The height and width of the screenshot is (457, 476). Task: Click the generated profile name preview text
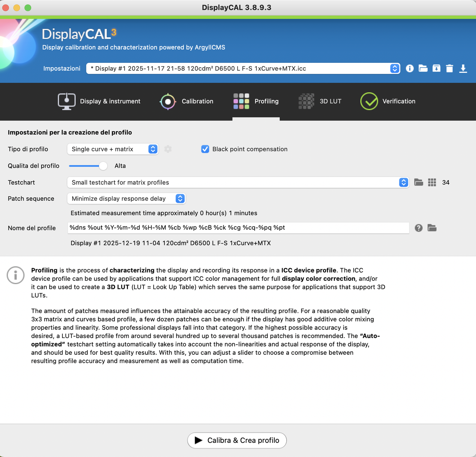pos(171,243)
